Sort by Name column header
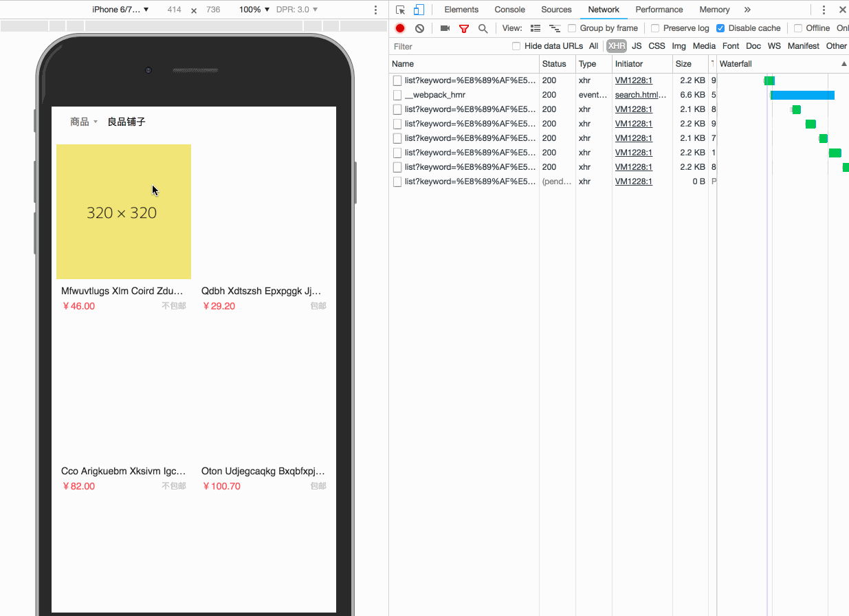The height and width of the screenshot is (616, 849). click(x=464, y=64)
